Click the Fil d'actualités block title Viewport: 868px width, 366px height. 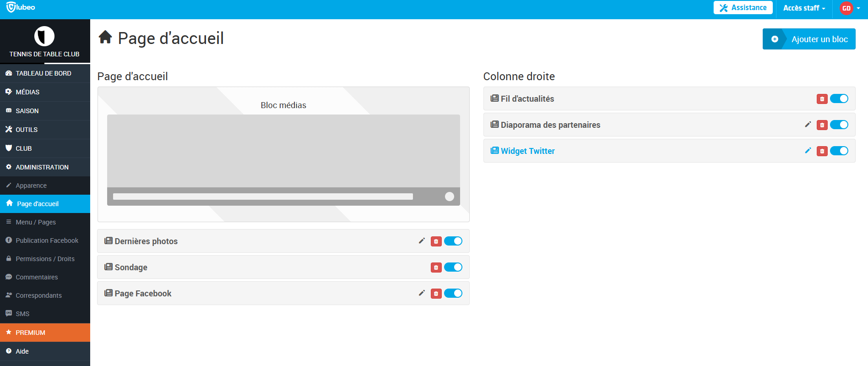tap(527, 99)
